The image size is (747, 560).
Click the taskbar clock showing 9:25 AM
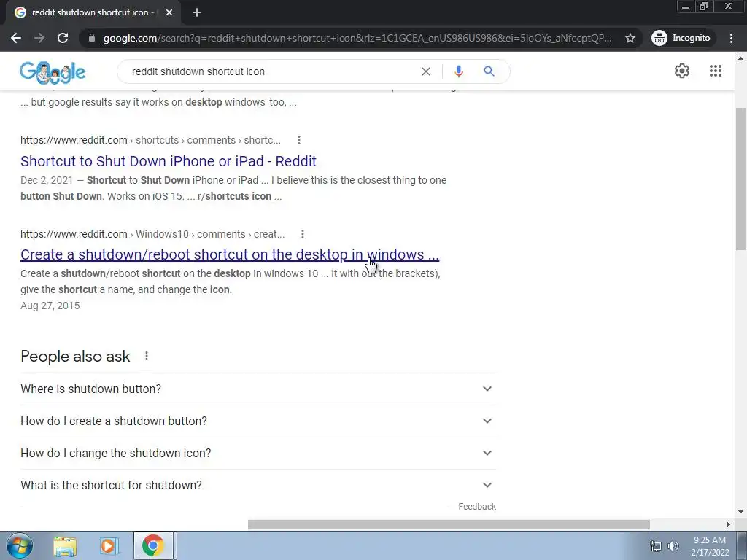(710, 546)
